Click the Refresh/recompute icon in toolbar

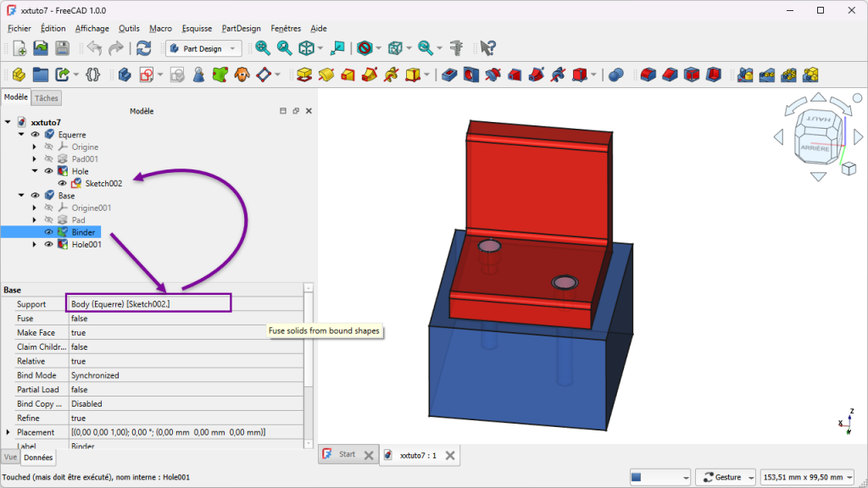[x=144, y=48]
